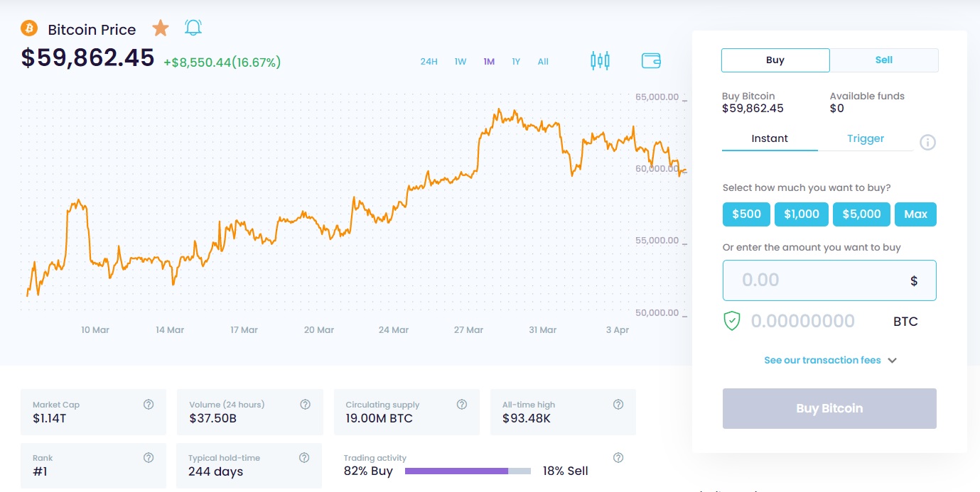Click the orange Bitcoin logo icon
The width and height of the screenshot is (980, 492).
click(x=29, y=28)
